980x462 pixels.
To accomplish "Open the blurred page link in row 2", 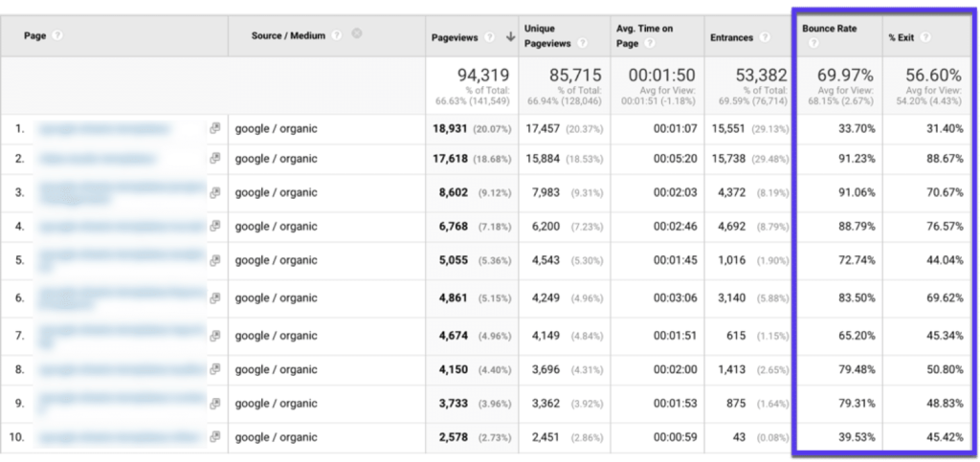I will [x=96, y=159].
